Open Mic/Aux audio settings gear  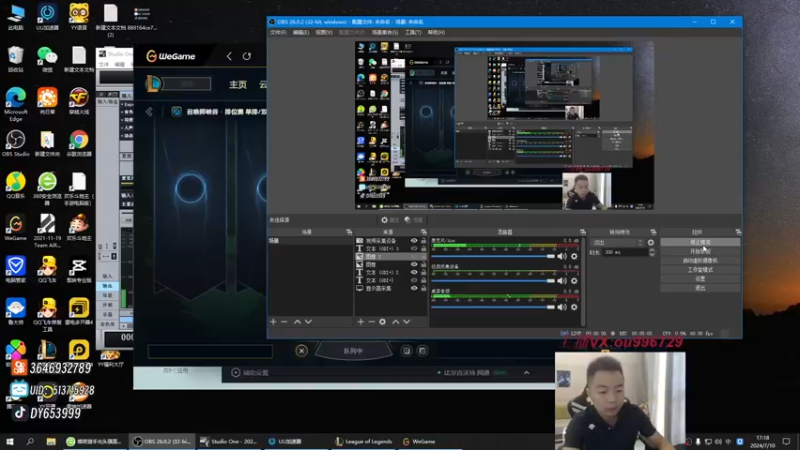tap(574, 257)
